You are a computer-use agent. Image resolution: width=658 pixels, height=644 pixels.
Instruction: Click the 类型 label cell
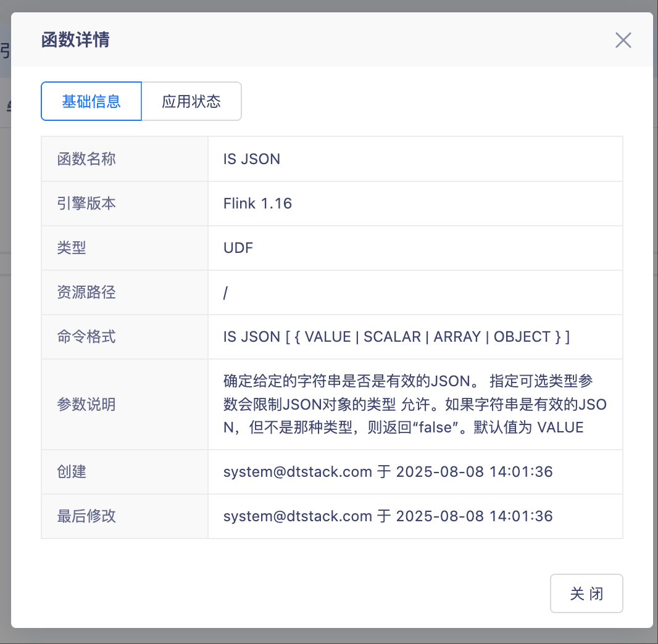tap(72, 248)
